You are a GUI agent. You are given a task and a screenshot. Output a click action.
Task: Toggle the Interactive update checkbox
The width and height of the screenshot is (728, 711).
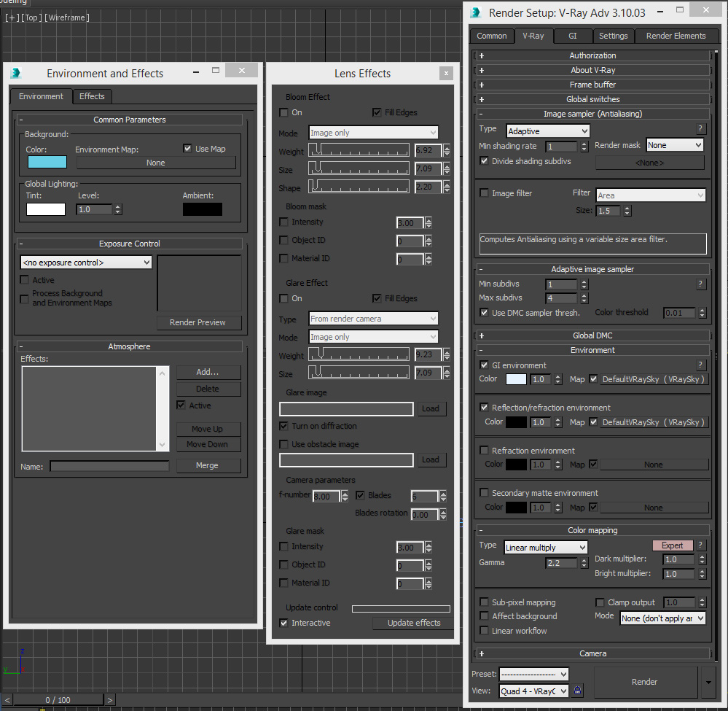[x=283, y=623]
